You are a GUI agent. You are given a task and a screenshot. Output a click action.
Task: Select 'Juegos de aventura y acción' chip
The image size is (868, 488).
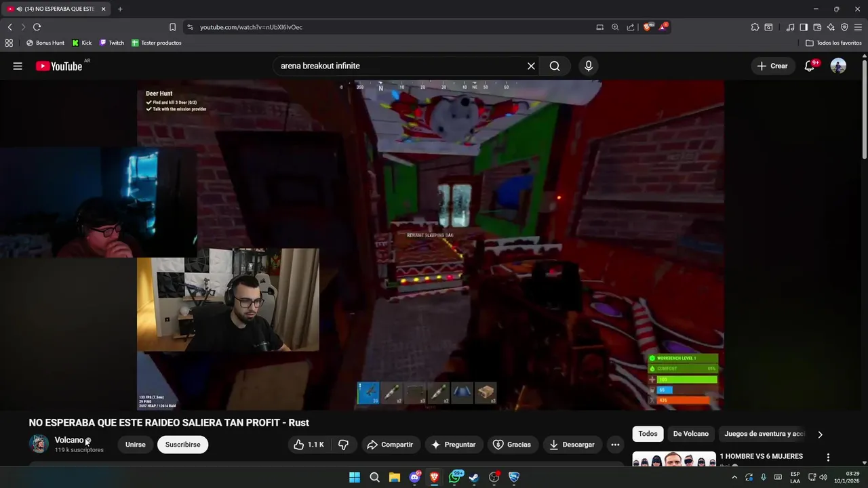(764, 434)
